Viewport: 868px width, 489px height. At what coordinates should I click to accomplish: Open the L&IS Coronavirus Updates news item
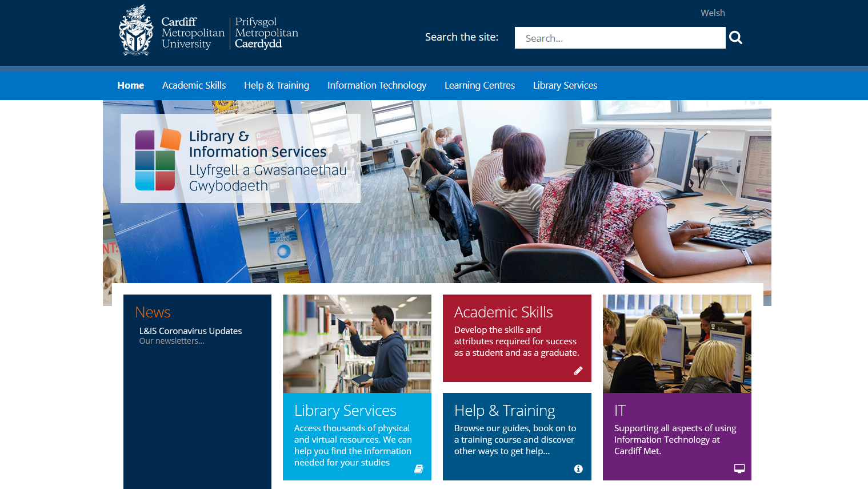pyautogui.click(x=190, y=331)
